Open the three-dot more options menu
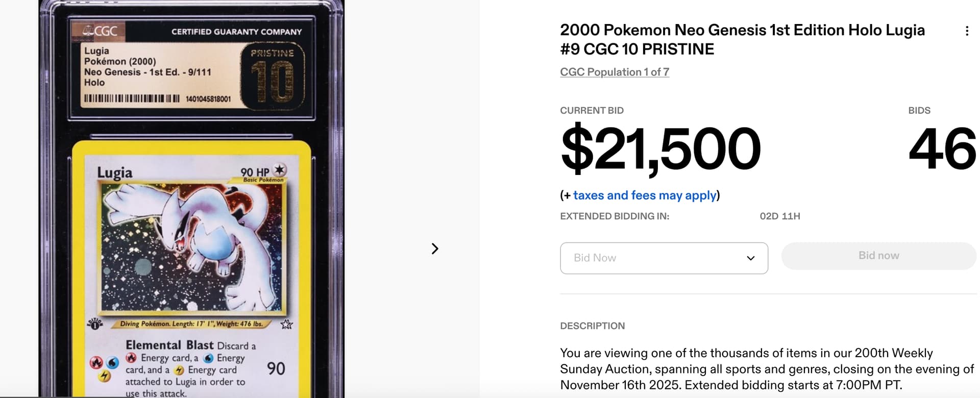The image size is (980, 398). [x=967, y=31]
